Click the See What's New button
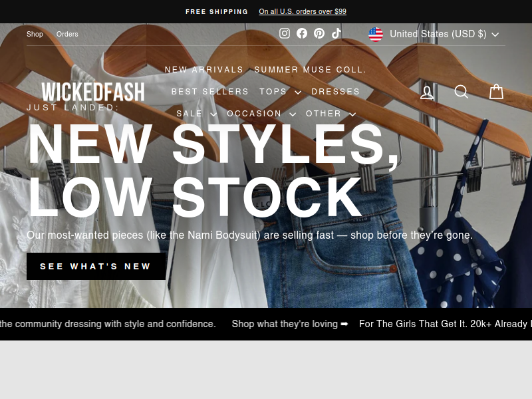Screen dimensions: 532x399 tap(96, 267)
